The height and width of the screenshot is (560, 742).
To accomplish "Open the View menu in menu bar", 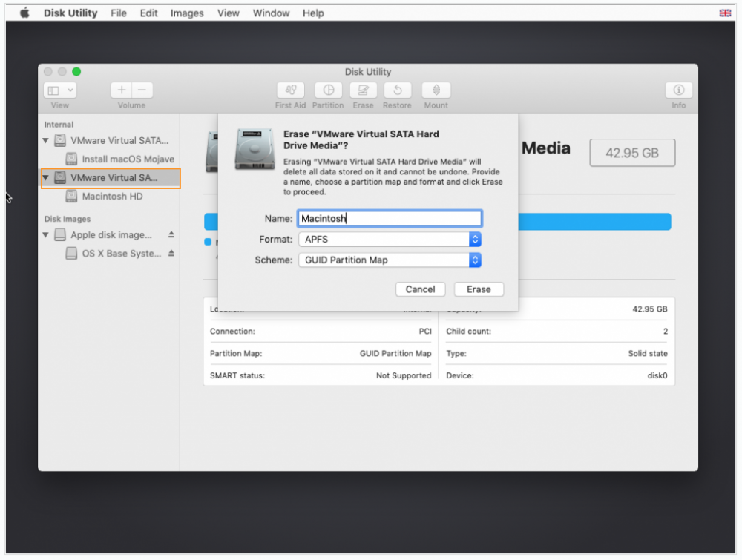I will [x=228, y=13].
